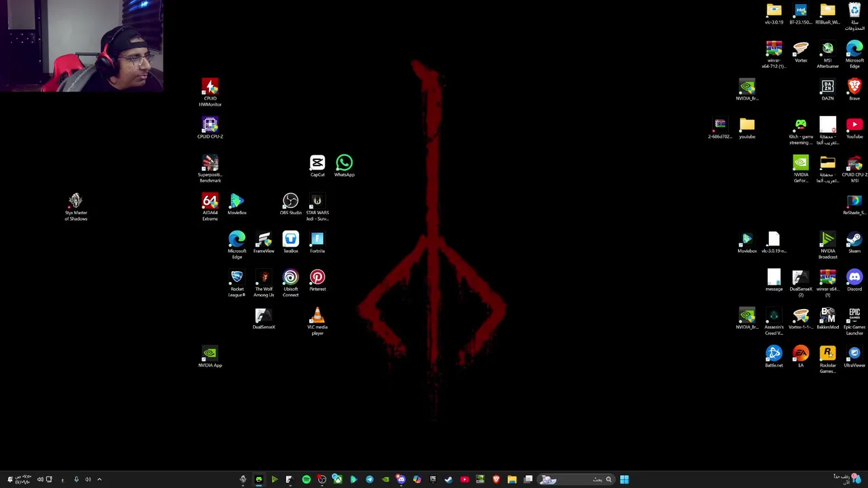Click the microphone icon in system tray

(x=76, y=480)
